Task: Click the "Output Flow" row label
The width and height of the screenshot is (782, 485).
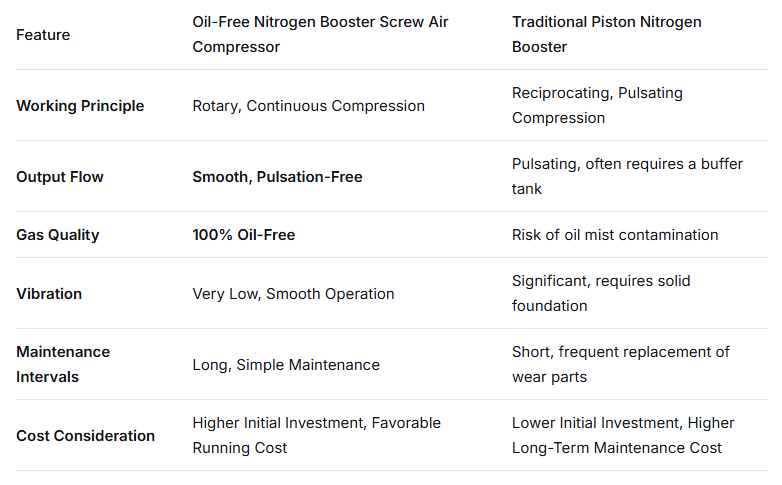Action: (x=60, y=177)
